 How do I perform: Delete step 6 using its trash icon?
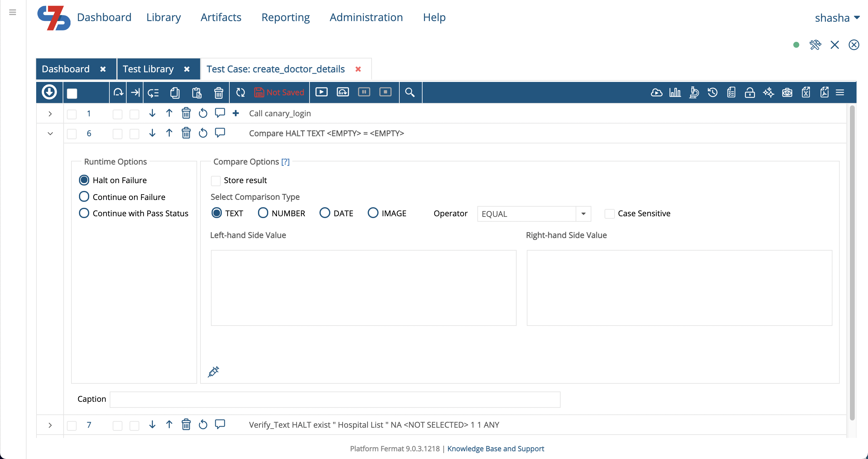click(186, 133)
